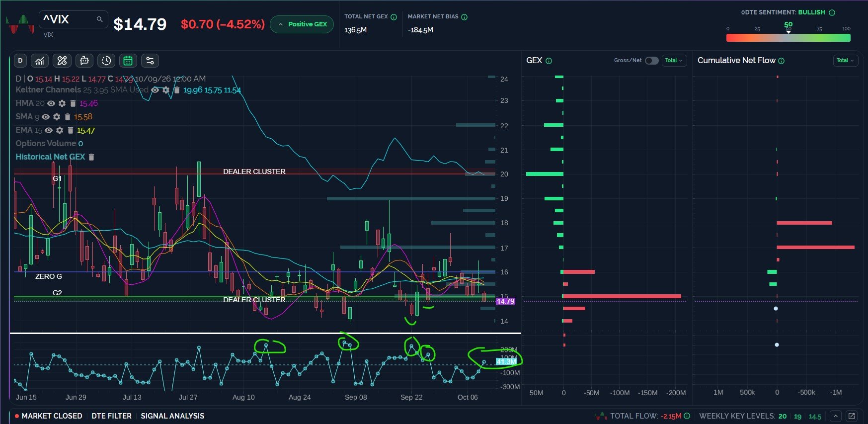Image resolution: width=868 pixels, height=424 pixels.
Task: Open settings gear for SMA 9
Action: click(x=57, y=117)
